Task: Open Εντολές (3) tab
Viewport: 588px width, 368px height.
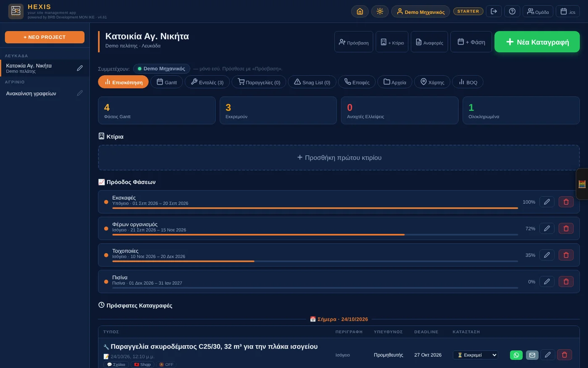Action: [x=207, y=82]
